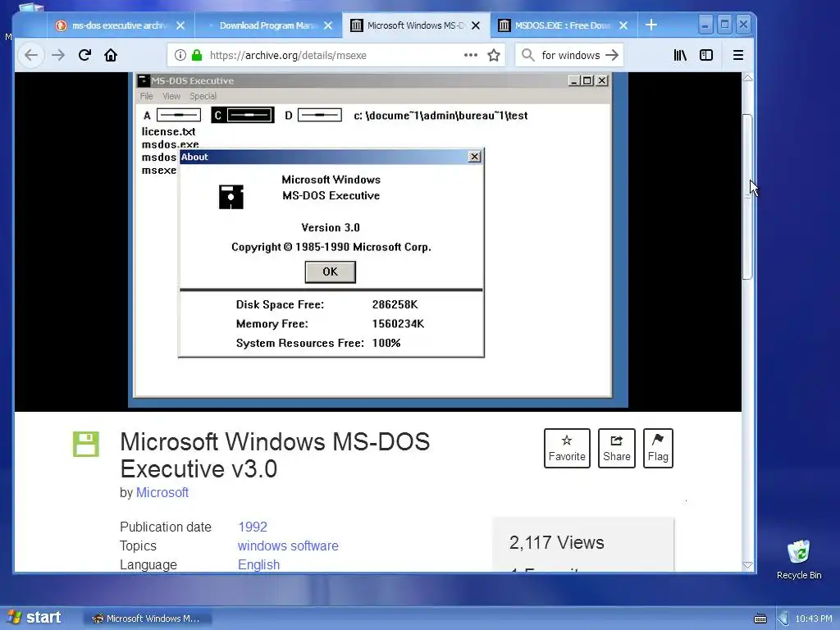
Task: Close the MSDOS.EXE Free Download tab
Action: (623, 25)
